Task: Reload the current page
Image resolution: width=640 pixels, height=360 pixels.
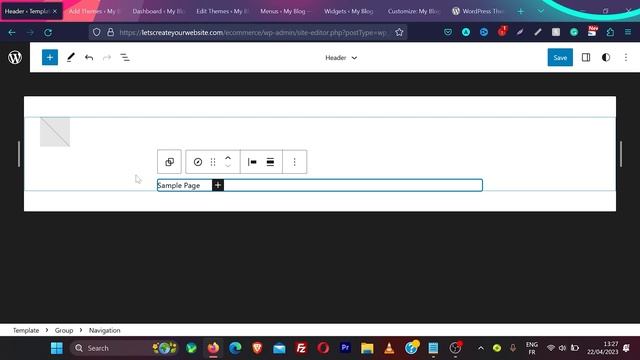Action: click(x=48, y=32)
